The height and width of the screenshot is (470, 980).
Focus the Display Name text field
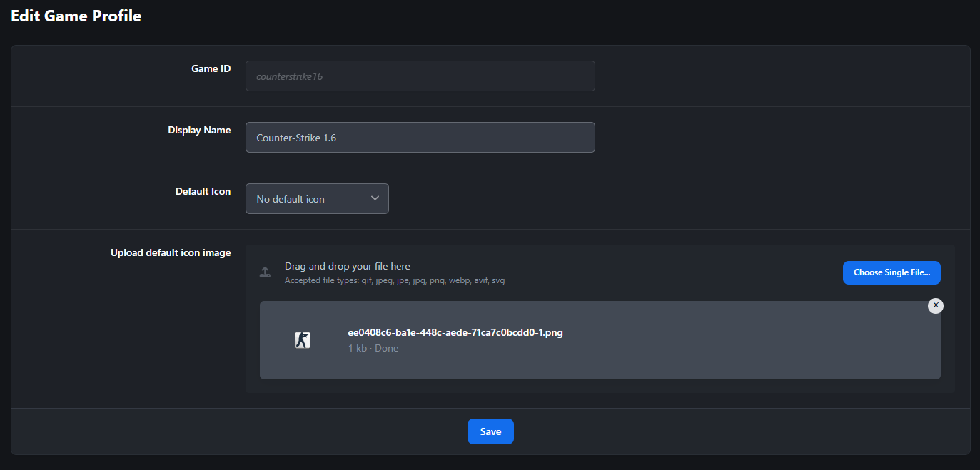point(420,138)
